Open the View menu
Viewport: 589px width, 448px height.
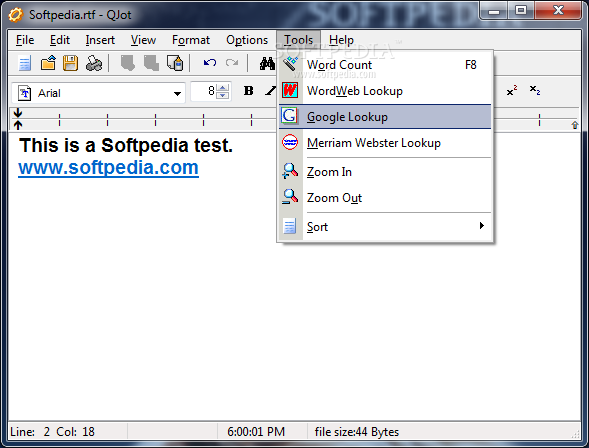(143, 40)
